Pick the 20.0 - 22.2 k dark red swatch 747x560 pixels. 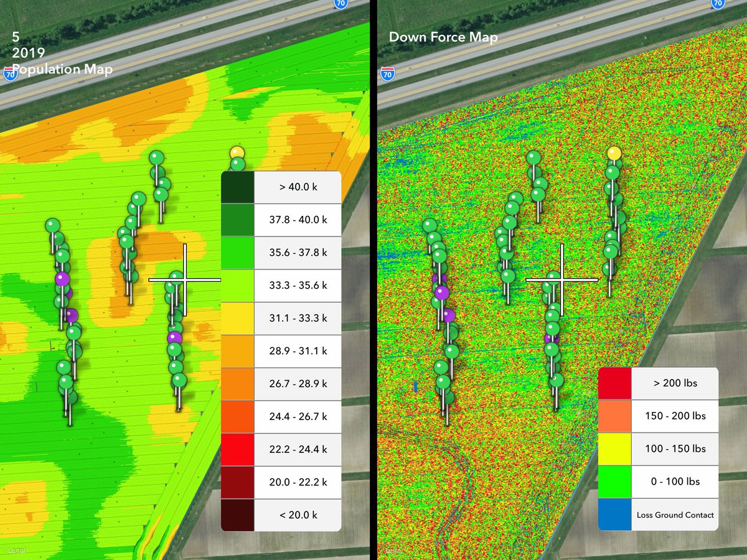click(x=238, y=482)
